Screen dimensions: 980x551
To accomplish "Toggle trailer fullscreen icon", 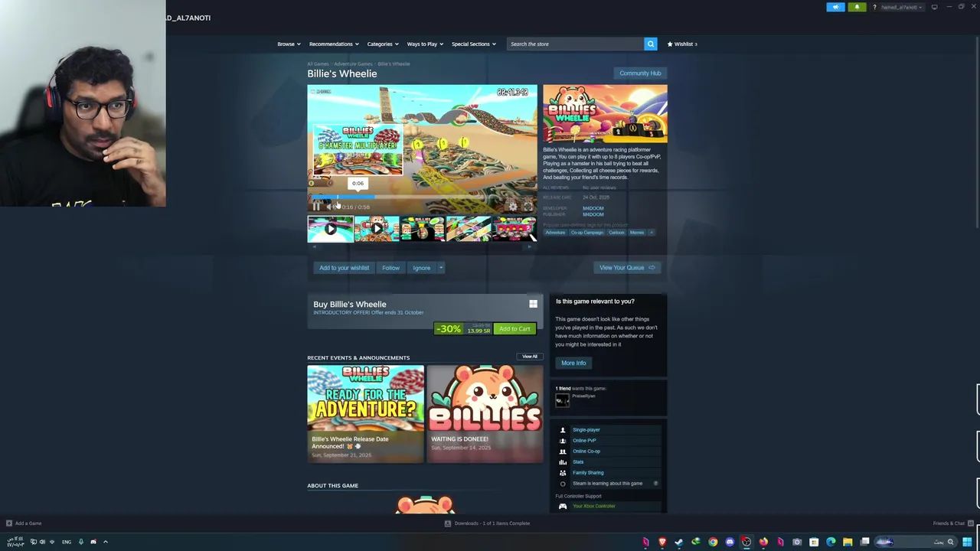I will tap(528, 207).
